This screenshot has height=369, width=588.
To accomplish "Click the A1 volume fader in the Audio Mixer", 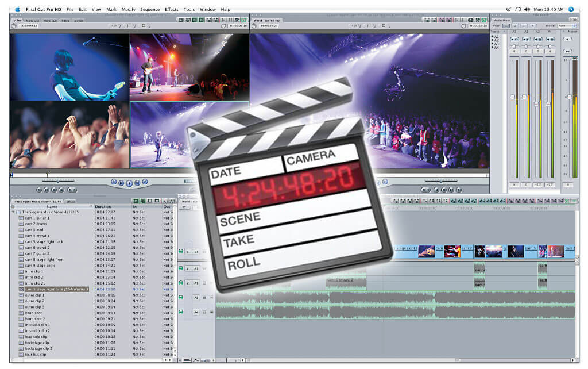I will [x=512, y=97].
